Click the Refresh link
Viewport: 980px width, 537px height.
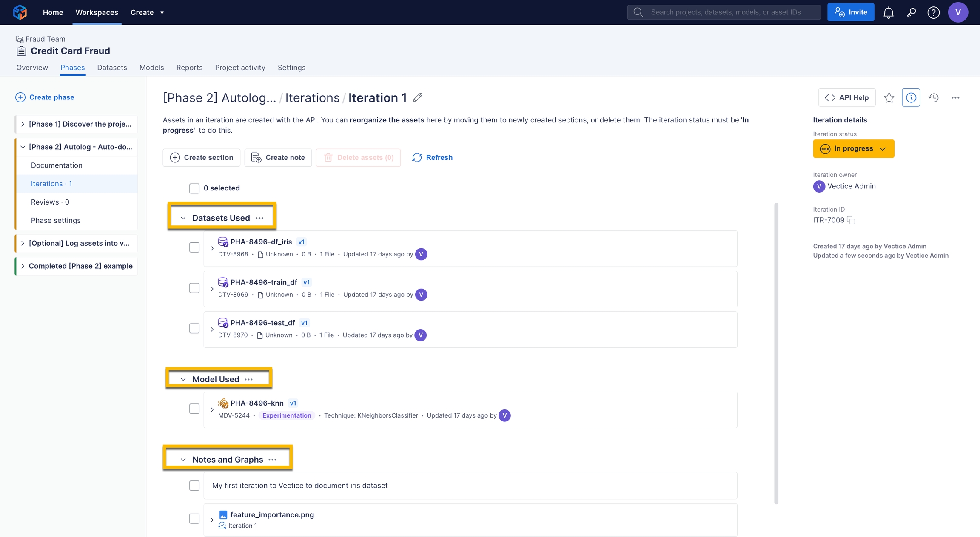432,158
